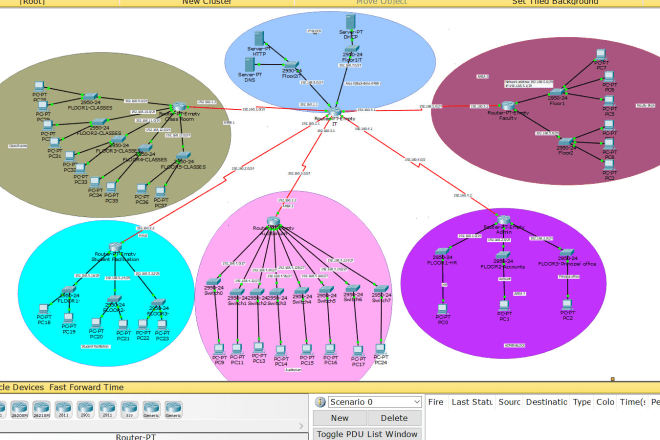Viewport: 660px width, 440px height.
Task: Select the PC9 computer icon
Action: click(x=218, y=349)
